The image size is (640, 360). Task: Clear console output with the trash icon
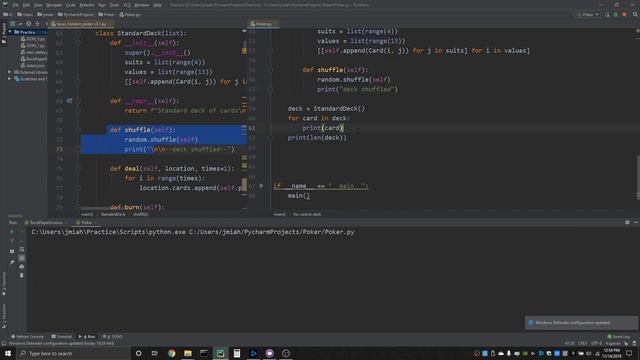click(22, 276)
